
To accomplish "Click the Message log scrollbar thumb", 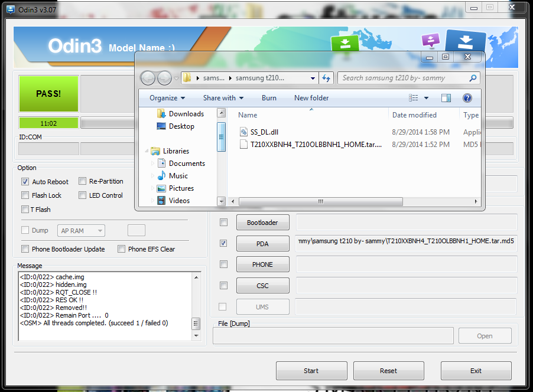I will click(196, 324).
